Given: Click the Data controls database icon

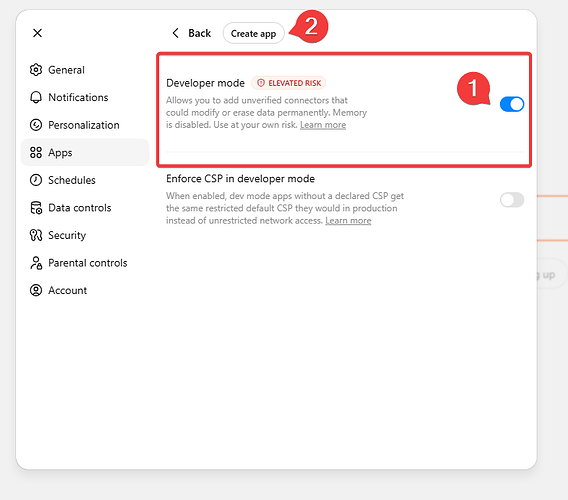Looking at the screenshot, I should [x=36, y=208].
